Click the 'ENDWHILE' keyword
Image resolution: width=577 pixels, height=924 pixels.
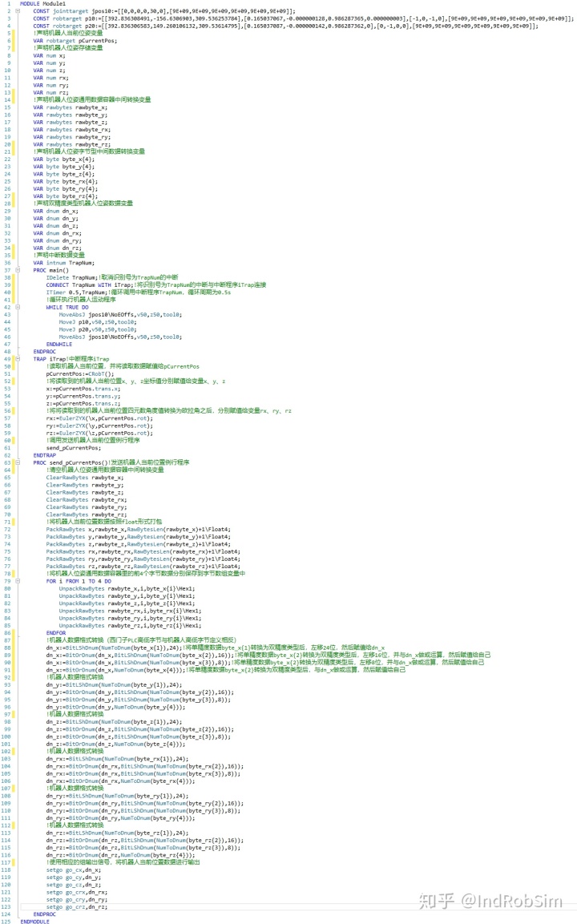[x=59, y=344]
